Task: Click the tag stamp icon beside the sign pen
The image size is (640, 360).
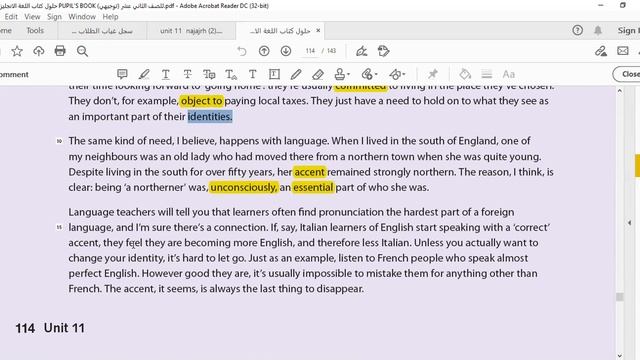Action: pyautogui.click(x=384, y=51)
